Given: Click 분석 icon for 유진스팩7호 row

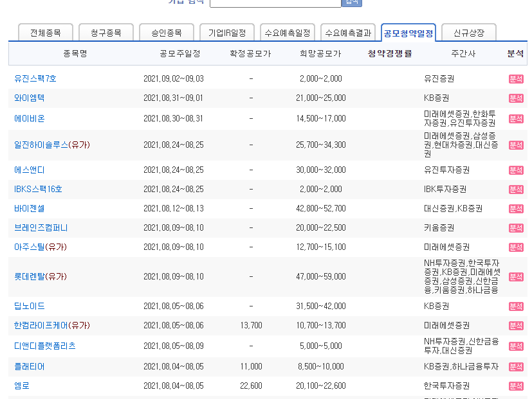Looking at the screenshot, I should [x=516, y=79].
